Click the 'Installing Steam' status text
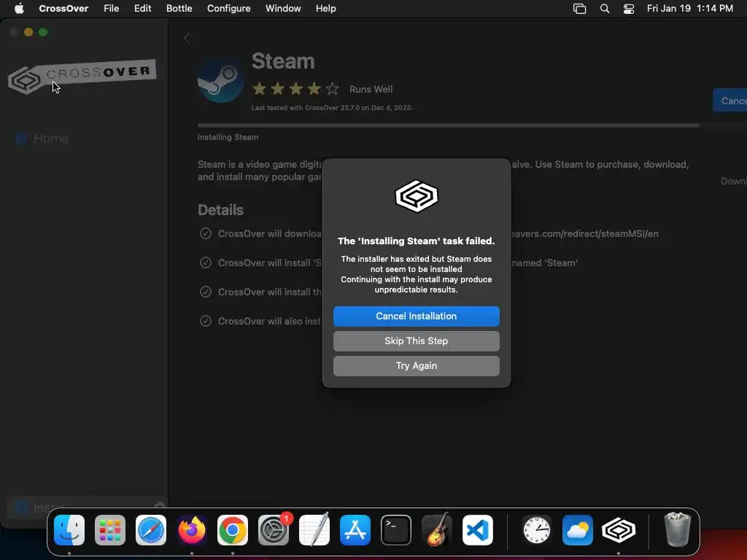Viewport: 747px width, 560px height. click(x=228, y=137)
